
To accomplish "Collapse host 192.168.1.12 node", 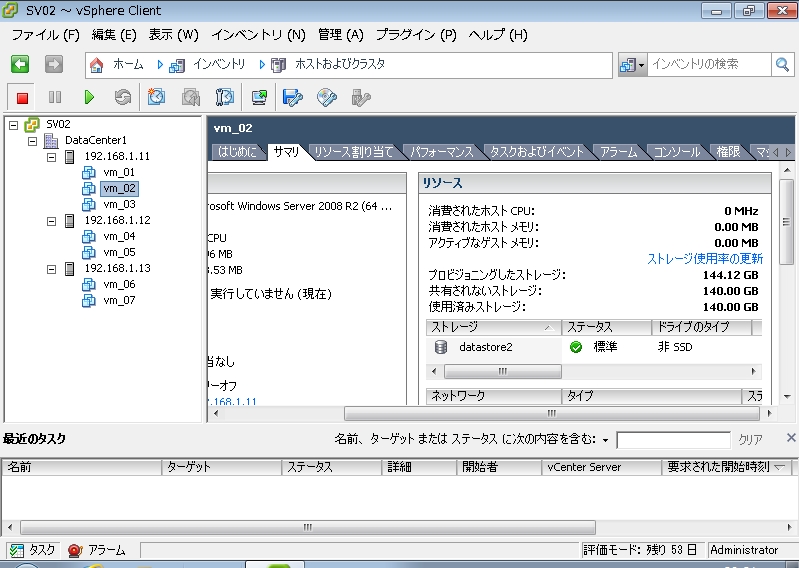I will tap(51, 221).
